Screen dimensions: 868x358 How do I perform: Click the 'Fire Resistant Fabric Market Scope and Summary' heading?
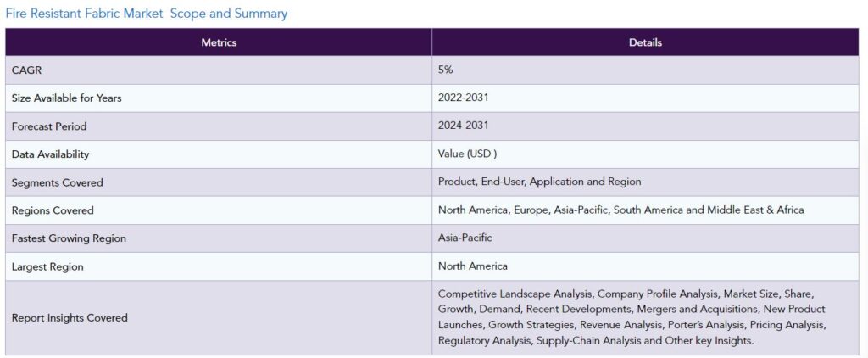(146, 14)
